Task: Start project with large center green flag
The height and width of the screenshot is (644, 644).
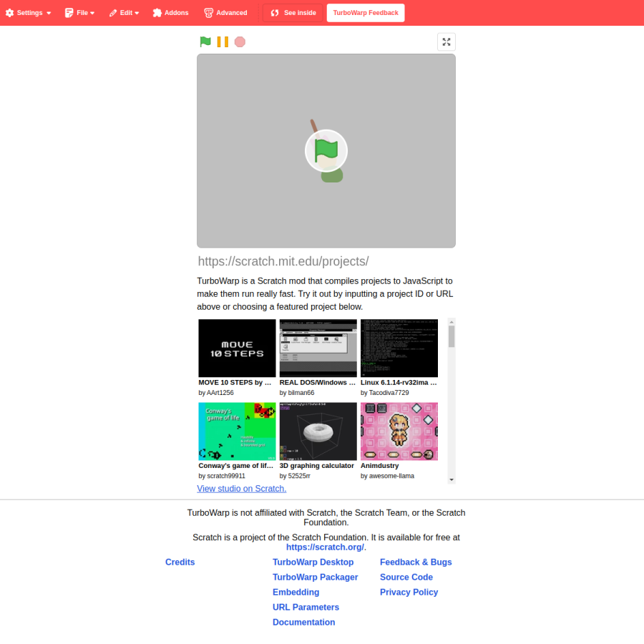Action: 326,151
